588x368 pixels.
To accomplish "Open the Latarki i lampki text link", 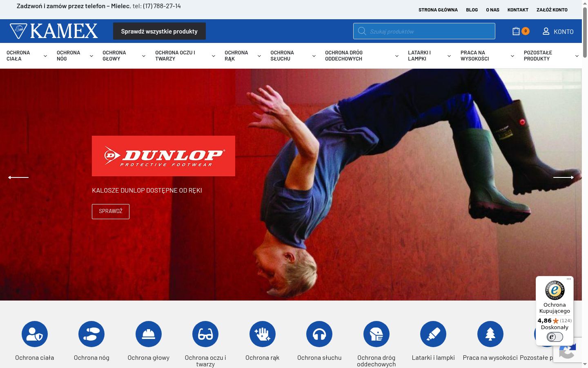I will [433, 358].
